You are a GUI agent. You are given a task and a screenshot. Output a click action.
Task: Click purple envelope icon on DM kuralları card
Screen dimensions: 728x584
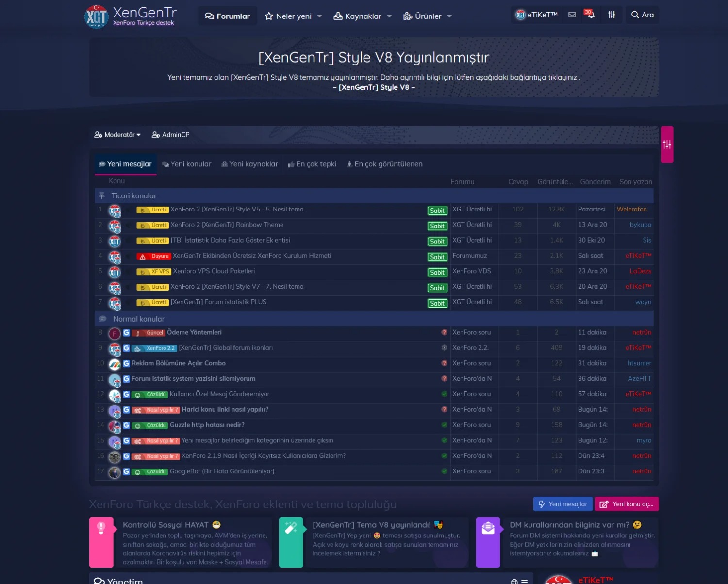click(488, 528)
